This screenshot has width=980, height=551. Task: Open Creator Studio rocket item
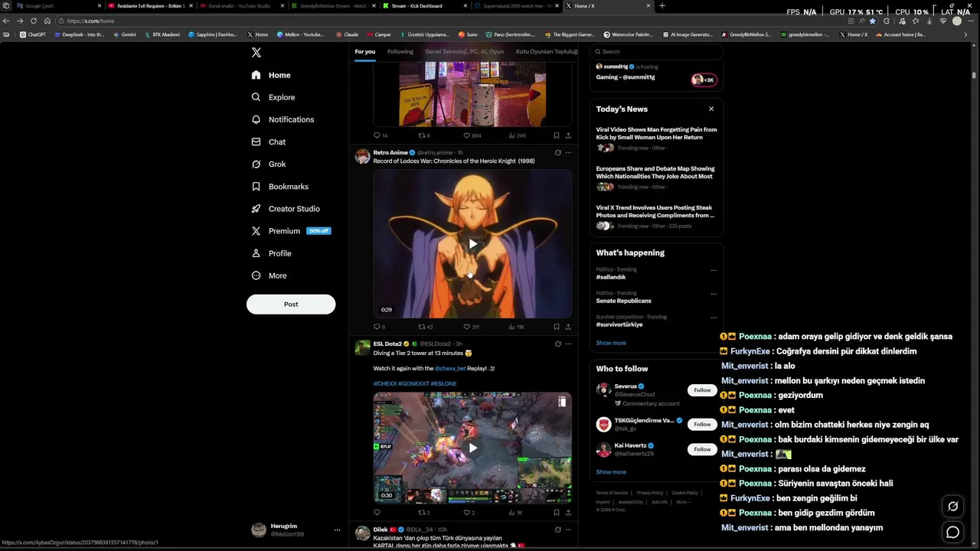tap(286, 208)
